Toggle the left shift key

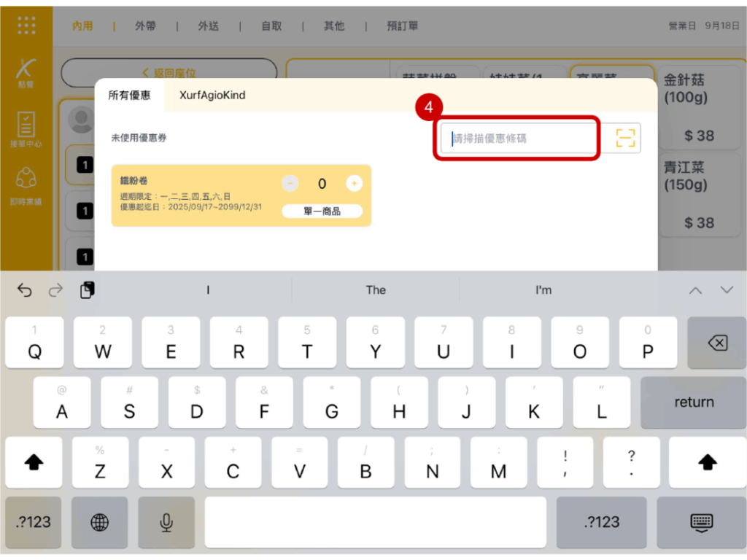pyautogui.click(x=34, y=462)
